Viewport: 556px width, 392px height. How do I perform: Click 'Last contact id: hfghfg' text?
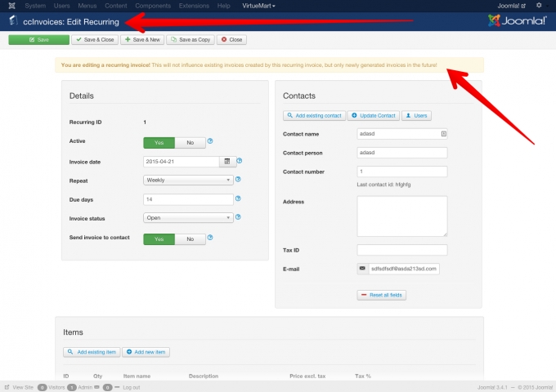tap(383, 185)
